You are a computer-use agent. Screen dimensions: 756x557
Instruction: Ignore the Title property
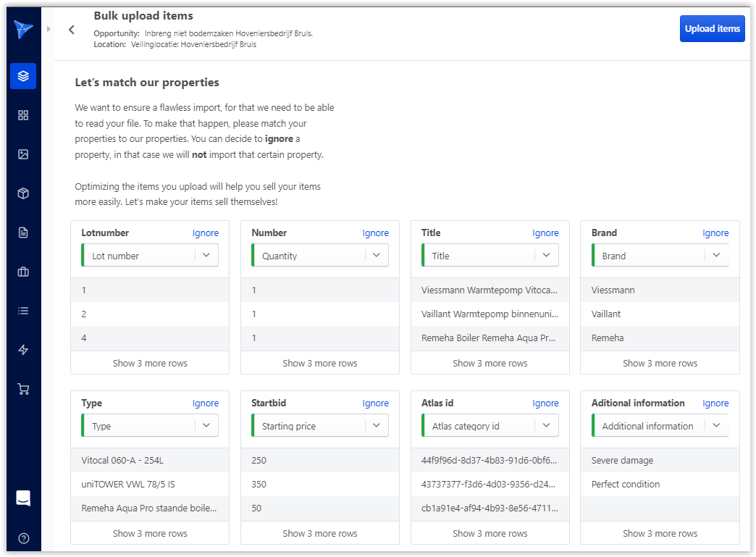tap(545, 233)
